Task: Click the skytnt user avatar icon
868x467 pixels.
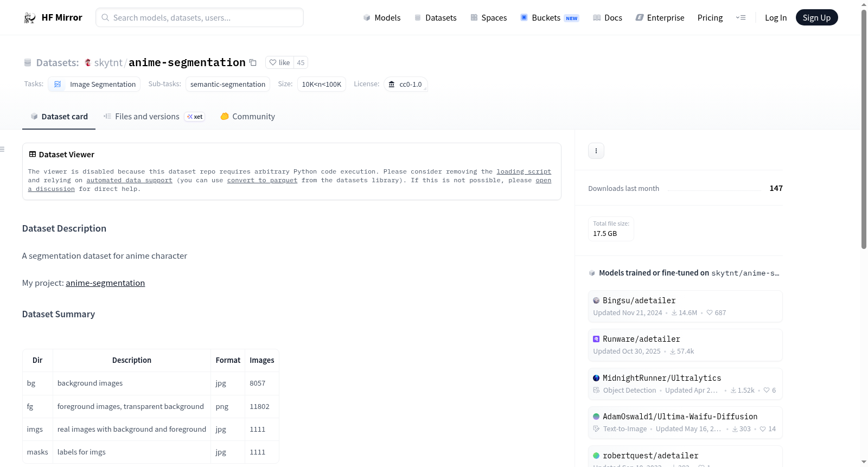Action: click(88, 62)
